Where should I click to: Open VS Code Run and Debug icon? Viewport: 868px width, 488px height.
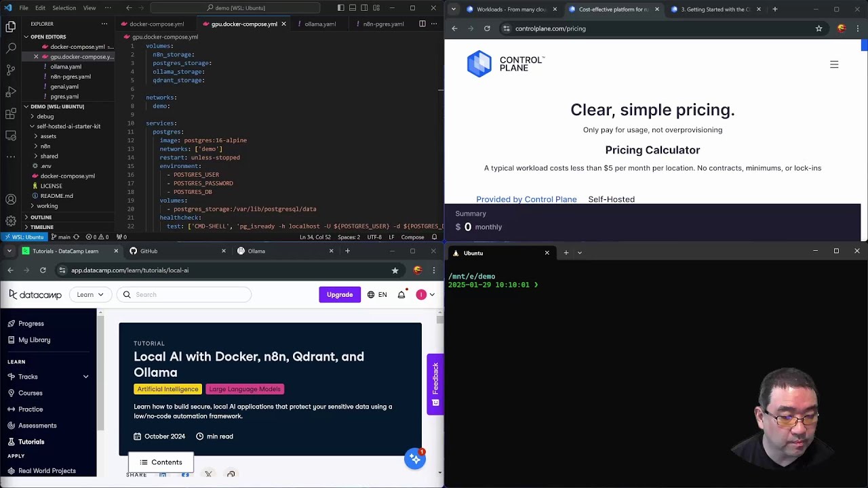[x=11, y=91]
